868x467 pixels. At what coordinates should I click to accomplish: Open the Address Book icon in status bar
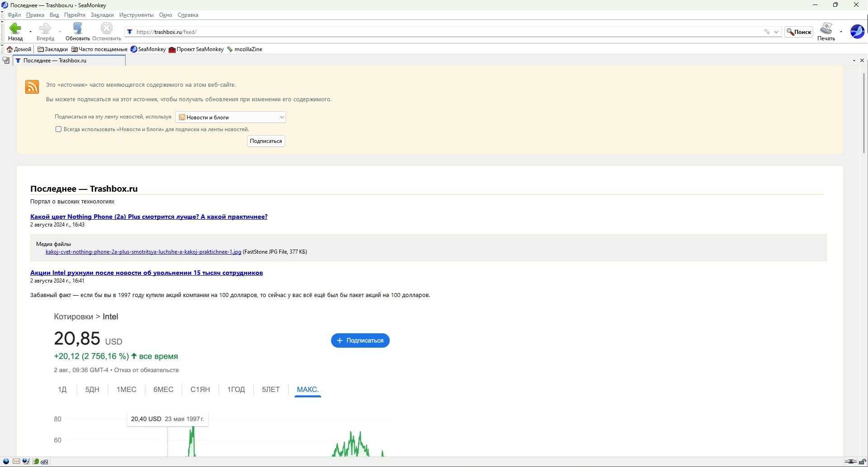(36, 462)
